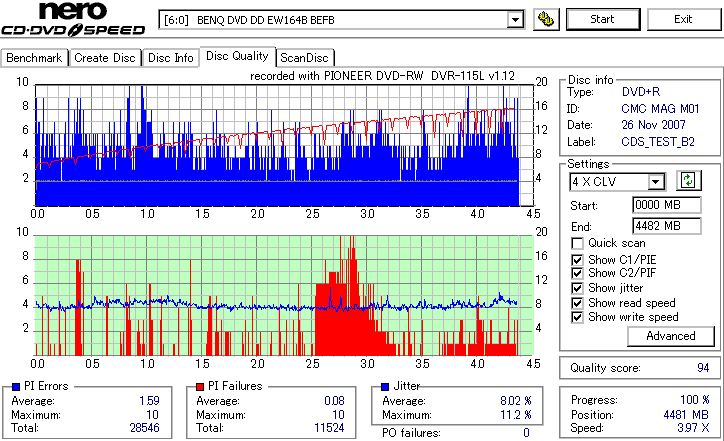Screen dimensions: 724x441
Task: Disable Show jitter checkbox
Action: (577, 288)
